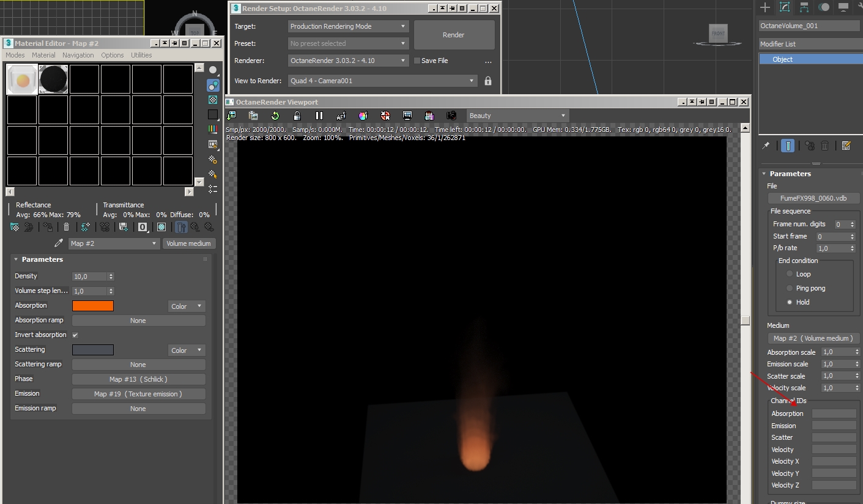Enable the Save File checkbox in Render Setup
This screenshot has height=504, width=863.
click(417, 61)
